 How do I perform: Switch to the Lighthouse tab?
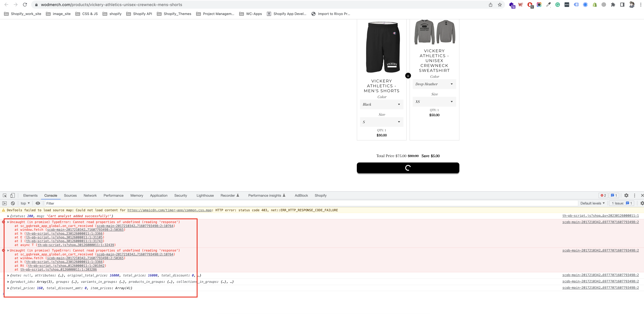(x=205, y=195)
